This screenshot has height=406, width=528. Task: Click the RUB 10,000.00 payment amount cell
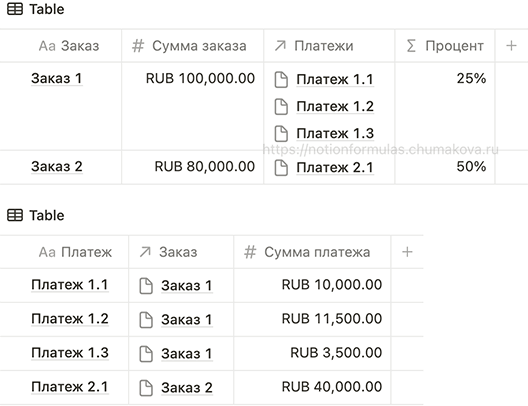click(312, 285)
